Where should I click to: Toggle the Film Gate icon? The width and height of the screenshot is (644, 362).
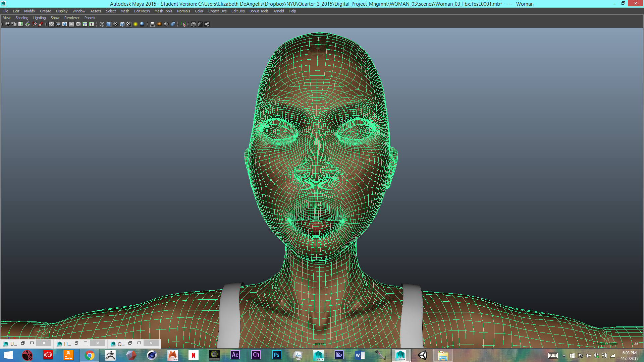point(58,24)
